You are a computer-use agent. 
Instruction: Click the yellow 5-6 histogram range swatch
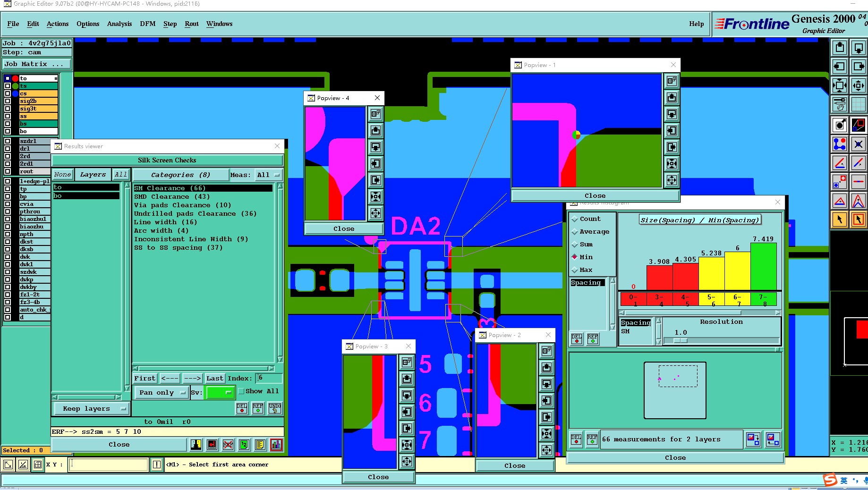pyautogui.click(x=712, y=299)
